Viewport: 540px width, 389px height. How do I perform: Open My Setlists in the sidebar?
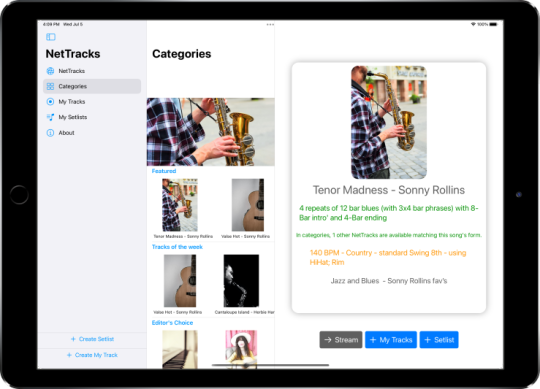[x=92, y=117]
